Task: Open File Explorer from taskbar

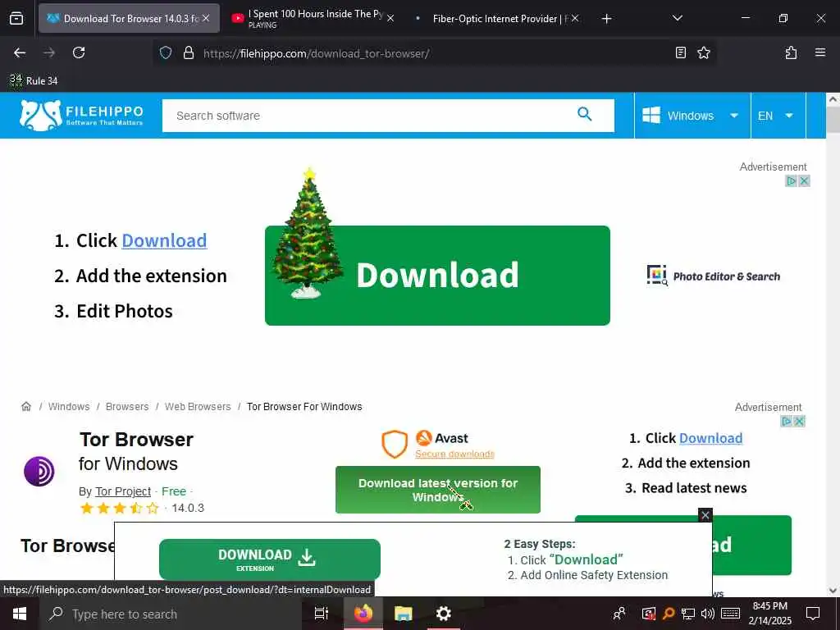Action: tap(403, 614)
